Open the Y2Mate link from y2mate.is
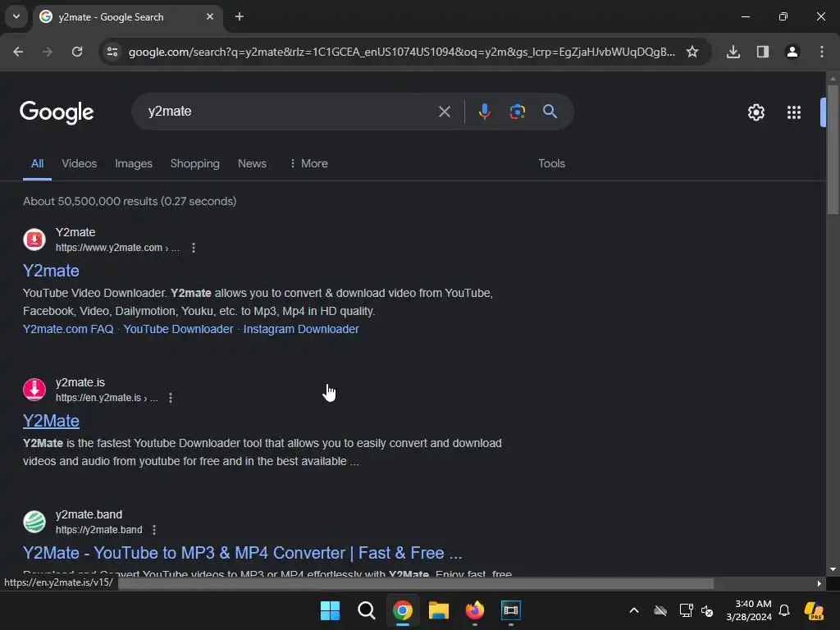This screenshot has height=630, width=840. tap(51, 421)
